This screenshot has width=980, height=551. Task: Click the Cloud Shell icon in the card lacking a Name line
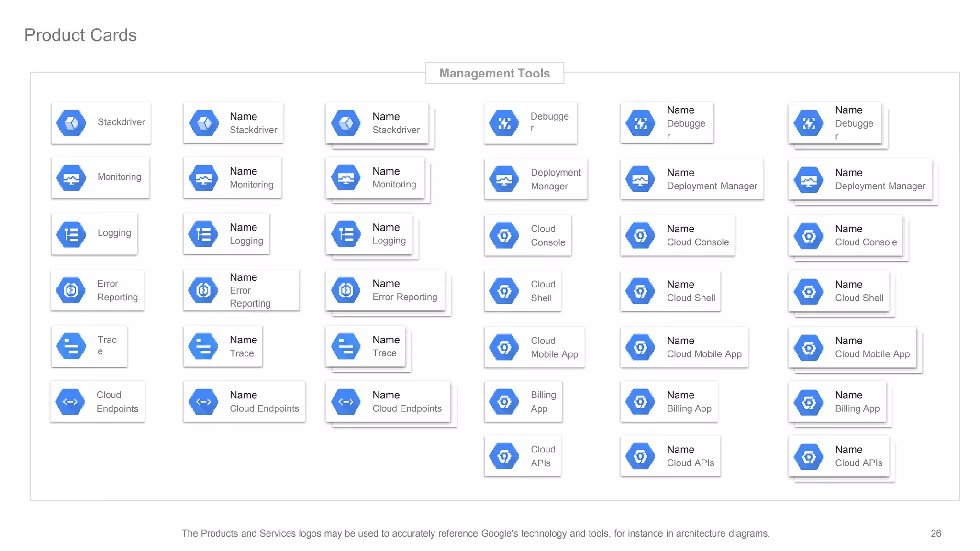[x=504, y=291]
